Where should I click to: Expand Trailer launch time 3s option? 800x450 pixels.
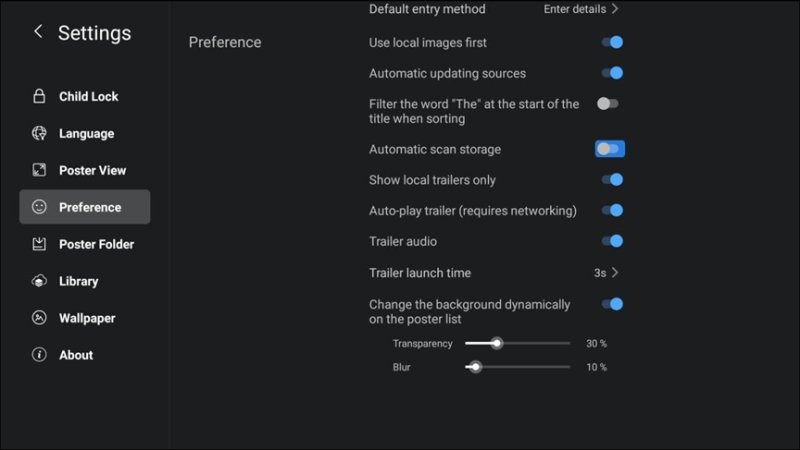[x=606, y=273]
